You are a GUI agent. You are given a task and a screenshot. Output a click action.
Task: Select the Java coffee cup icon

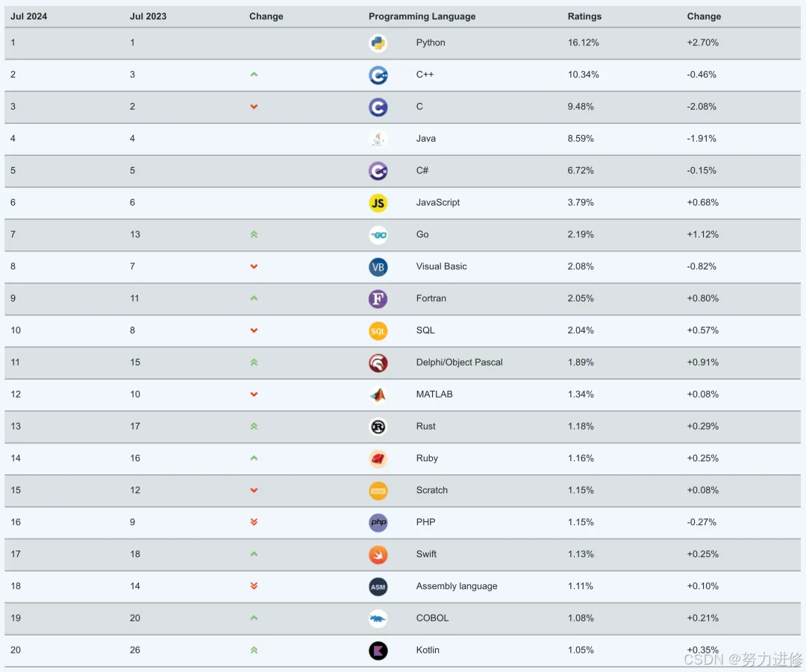[378, 139]
